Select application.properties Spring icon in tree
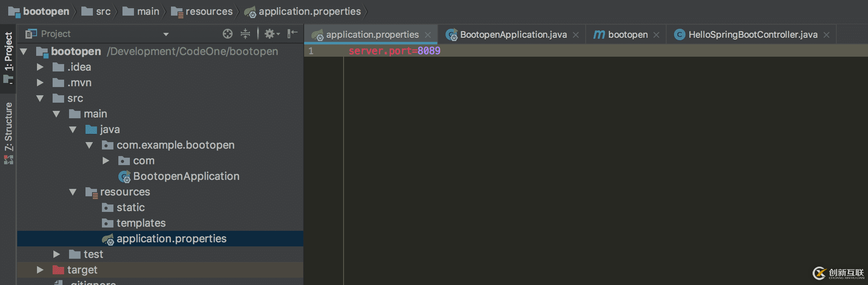Viewport: 868px width, 285px height. coord(108,239)
